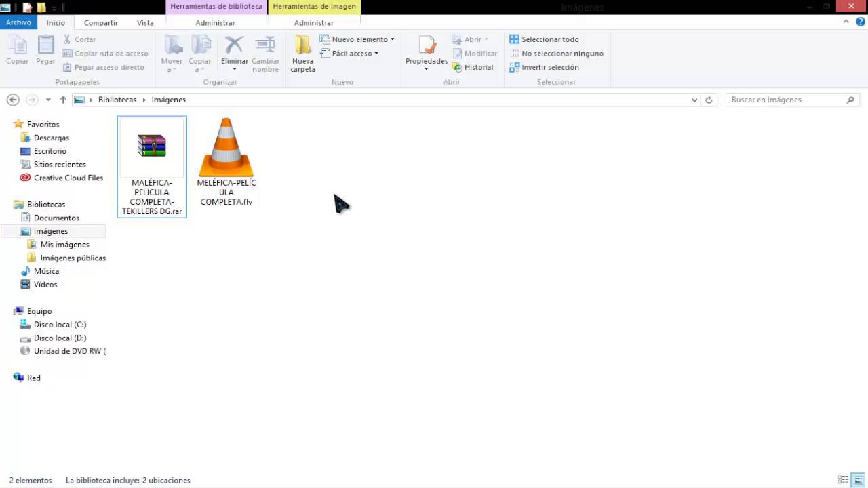The image size is (868, 488).
Task: Open Administrar under Herramientas de imagen
Action: 313,22
